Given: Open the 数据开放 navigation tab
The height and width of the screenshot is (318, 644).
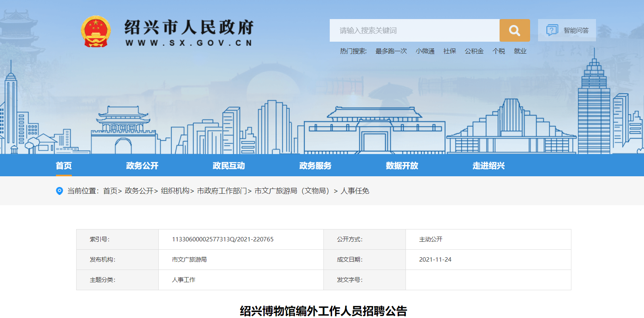Looking at the screenshot, I should [402, 166].
